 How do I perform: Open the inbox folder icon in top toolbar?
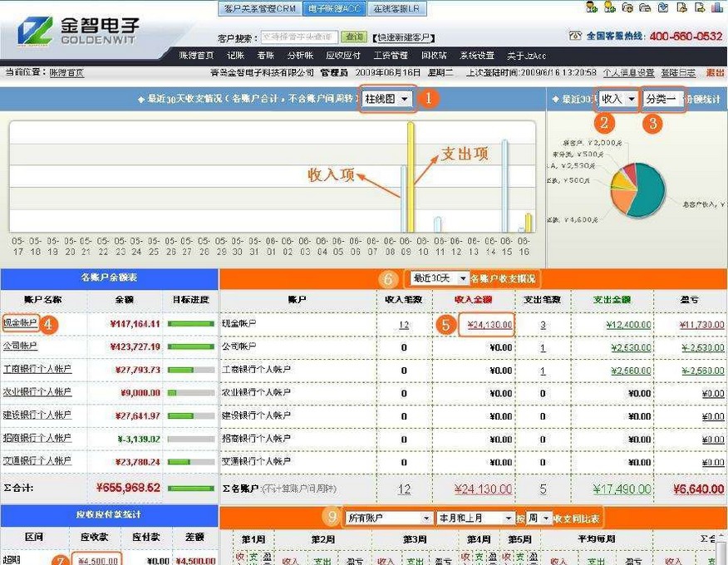point(627,7)
